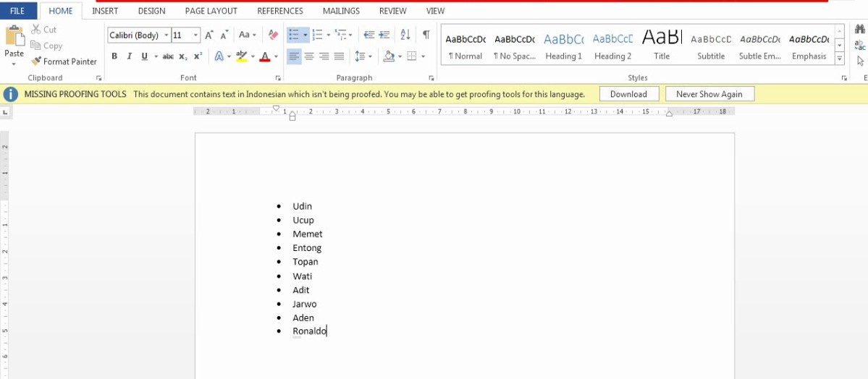Switch to the INSERT tab
The width and height of the screenshot is (868, 379).
pyautogui.click(x=105, y=11)
